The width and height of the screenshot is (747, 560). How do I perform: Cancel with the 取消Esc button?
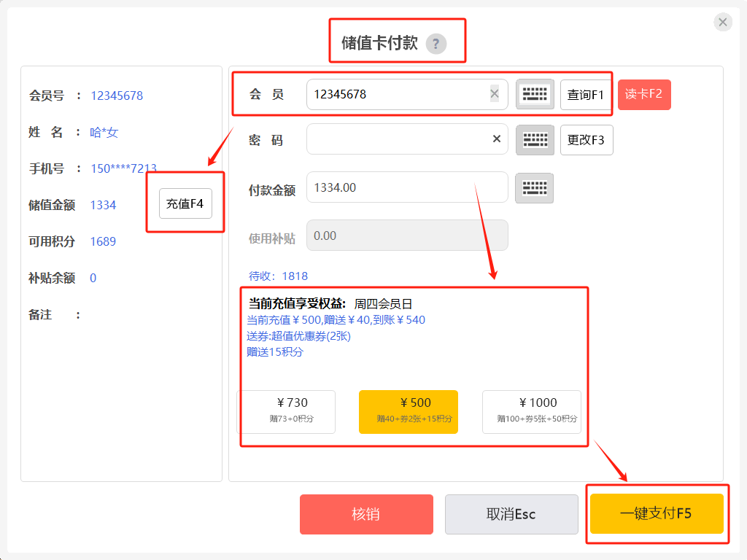[511, 514]
